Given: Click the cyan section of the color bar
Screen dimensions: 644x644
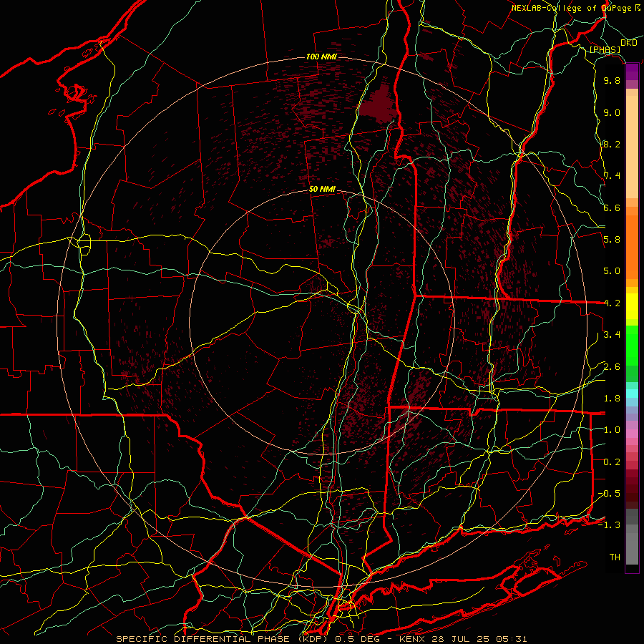Looking at the screenshot, I should [x=632, y=394].
